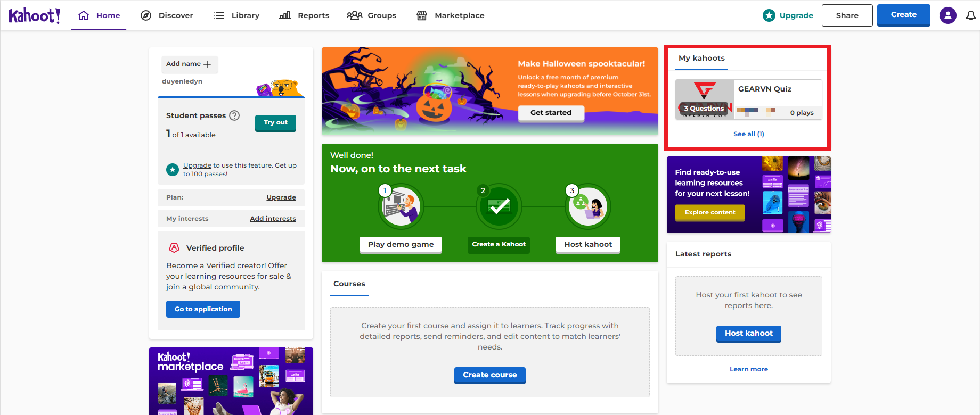Open the GEARVN Quiz thumbnail
The height and width of the screenshot is (415, 980).
click(705, 99)
